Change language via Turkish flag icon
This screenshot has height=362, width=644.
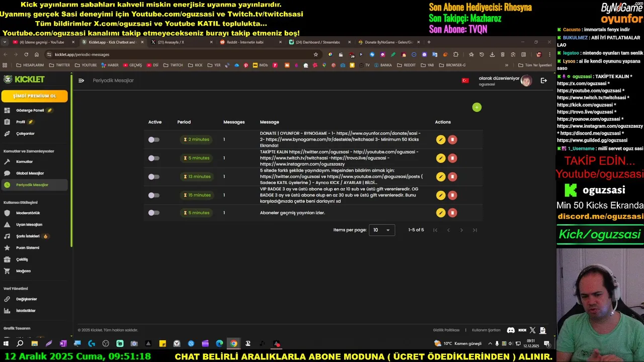point(465,80)
